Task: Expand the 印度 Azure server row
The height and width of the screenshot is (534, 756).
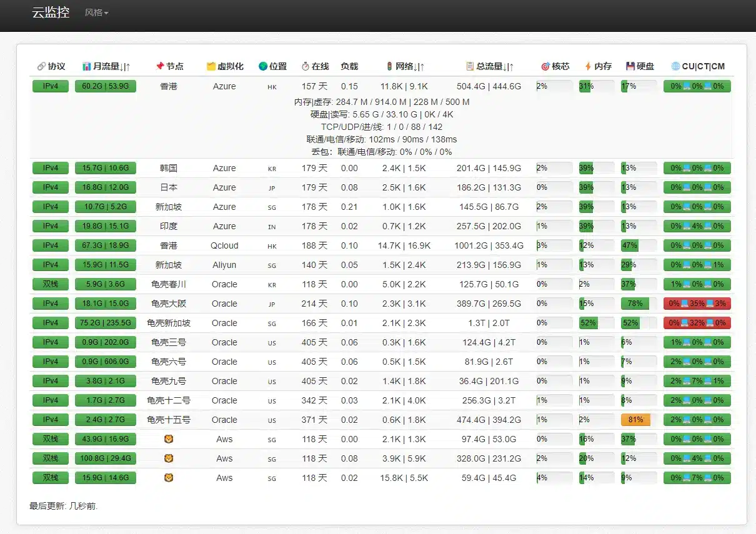Action: (381, 226)
